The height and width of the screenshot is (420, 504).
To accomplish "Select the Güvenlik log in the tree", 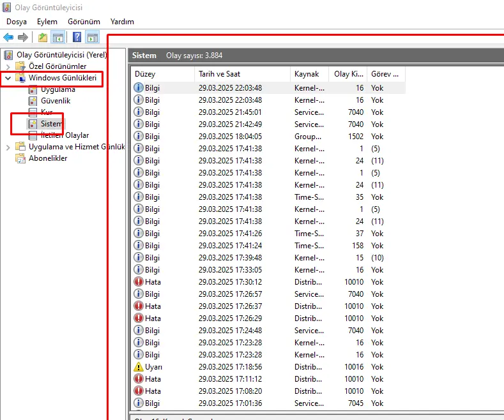I will (x=56, y=101).
